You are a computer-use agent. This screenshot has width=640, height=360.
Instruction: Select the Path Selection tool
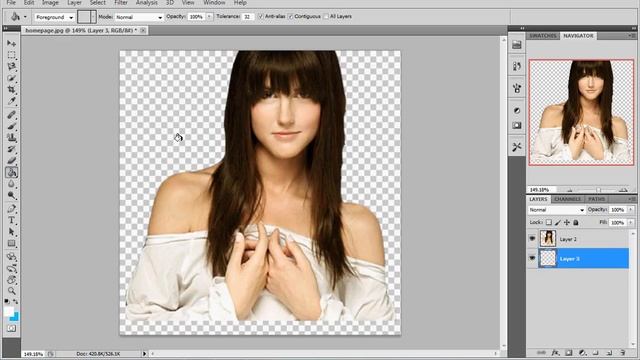(x=11, y=232)
